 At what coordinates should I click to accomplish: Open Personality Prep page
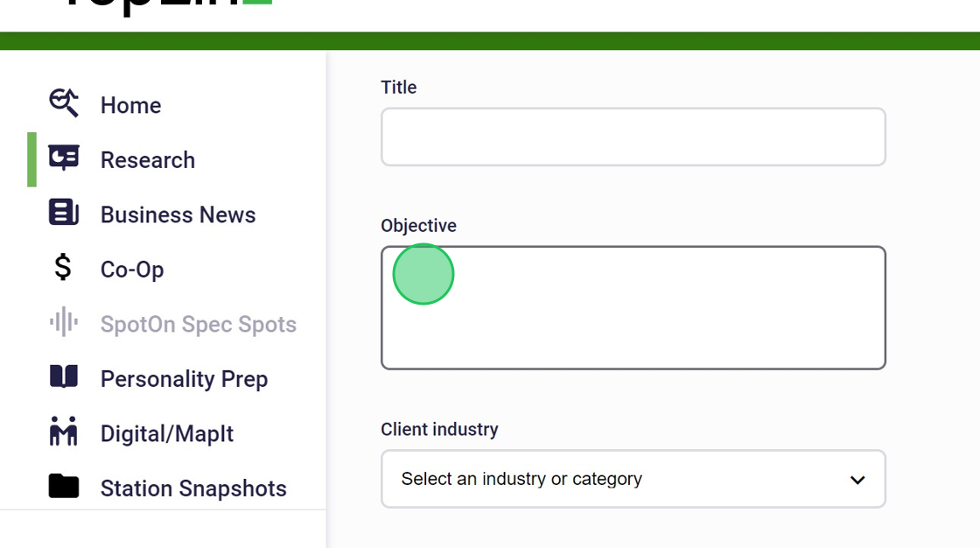[x=185, y=379]
